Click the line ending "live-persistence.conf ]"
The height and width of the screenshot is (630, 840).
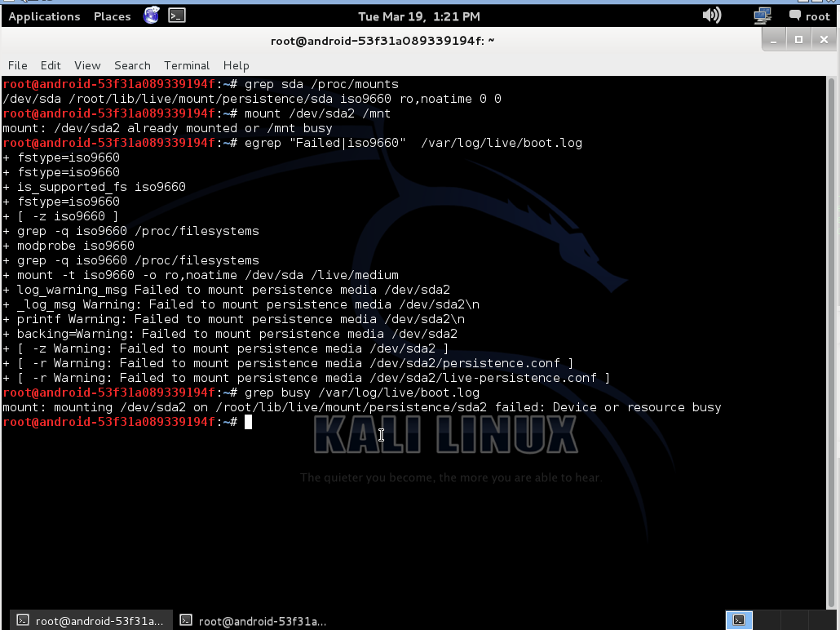click(x=307, y=378)
